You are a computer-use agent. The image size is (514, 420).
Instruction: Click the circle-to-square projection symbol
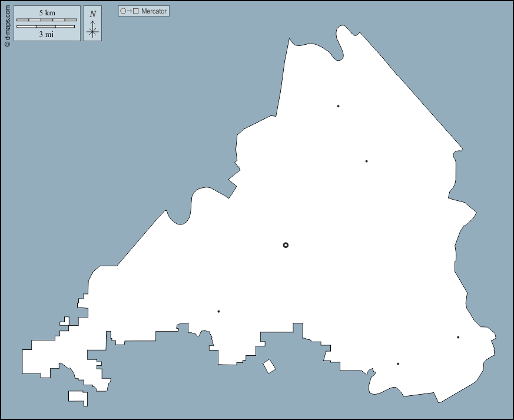130,11
